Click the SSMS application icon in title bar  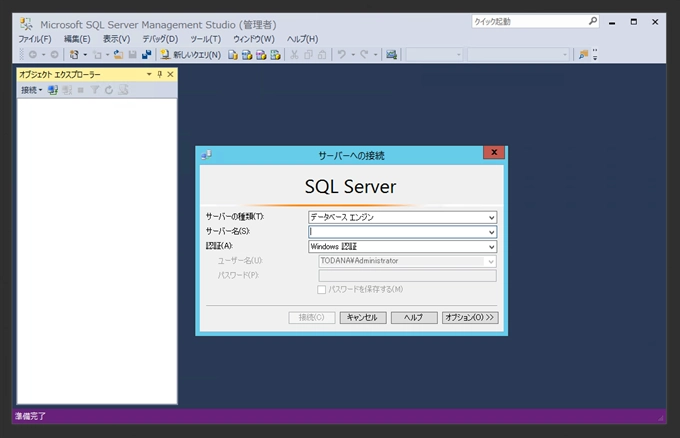point(26,23)
